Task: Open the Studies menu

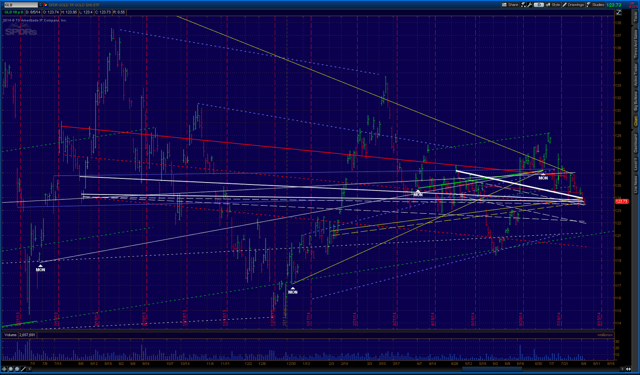Action: click(596, 5)
